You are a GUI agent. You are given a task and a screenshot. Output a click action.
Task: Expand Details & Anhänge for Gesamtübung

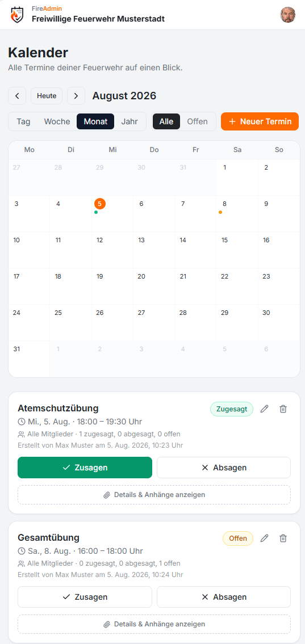click(x=154, y=624)
